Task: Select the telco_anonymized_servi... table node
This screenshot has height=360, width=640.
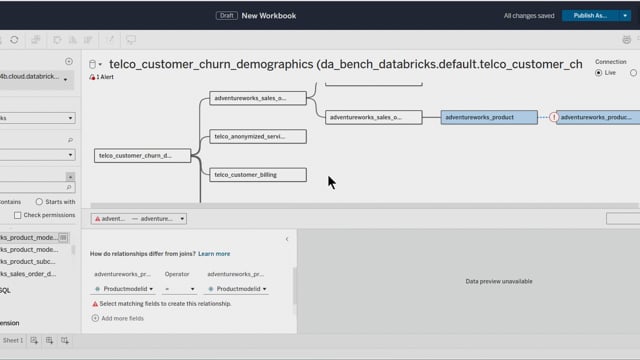Action: pos(258,136)
